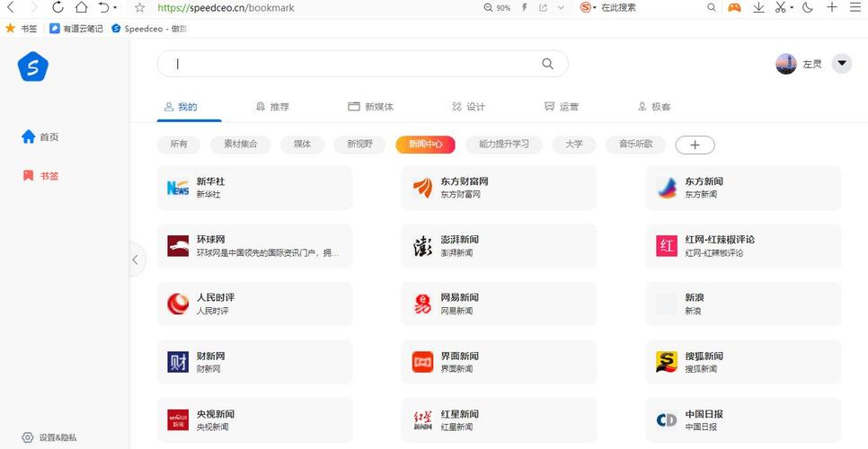The width and height of the screenshot is (868, 449).
Task: Open the 网易新闻 bookmark card
Action: 499,304
